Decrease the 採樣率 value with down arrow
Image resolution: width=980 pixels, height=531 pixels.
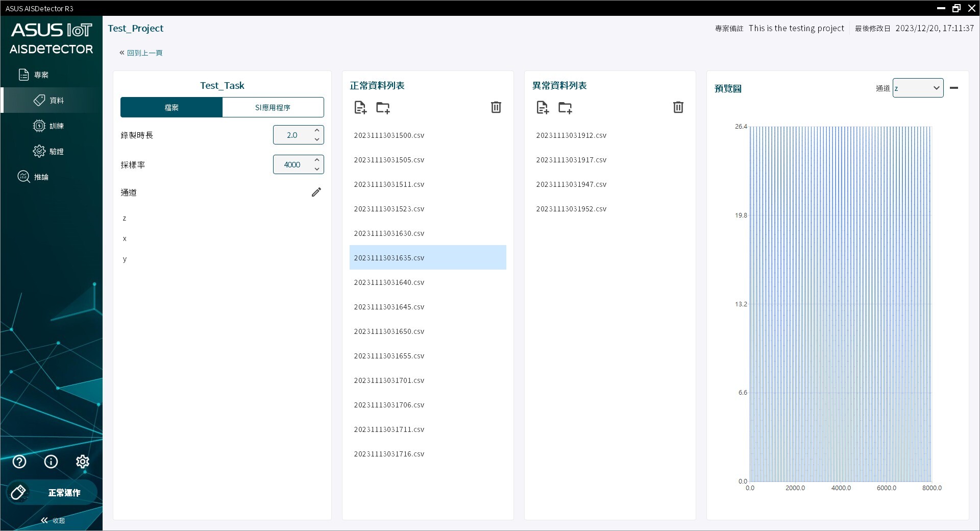click(x=317, y=169)
